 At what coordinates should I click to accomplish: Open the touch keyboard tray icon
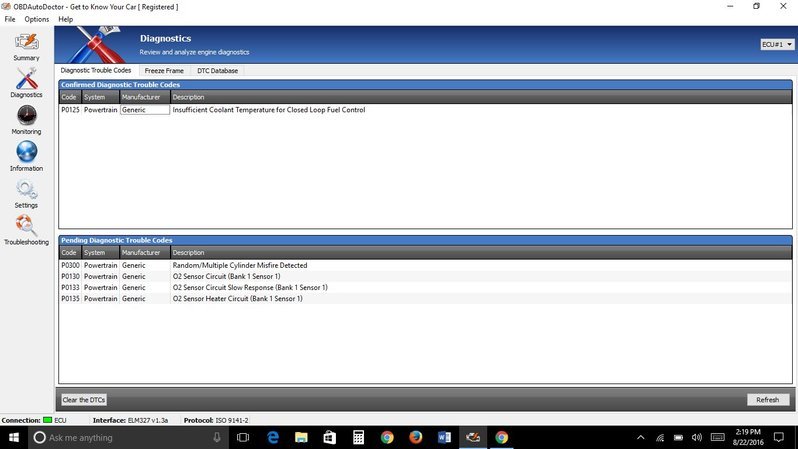[718, 437]
